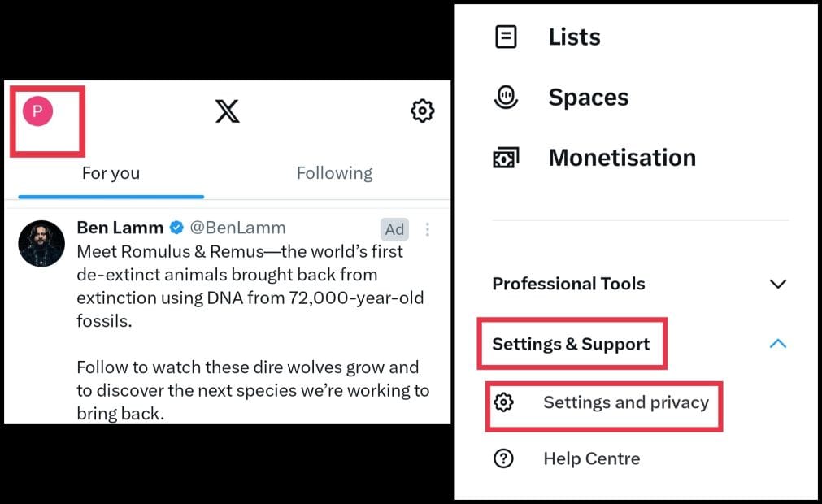Click Ben Lamm's blue verified badge

(176, 228)
